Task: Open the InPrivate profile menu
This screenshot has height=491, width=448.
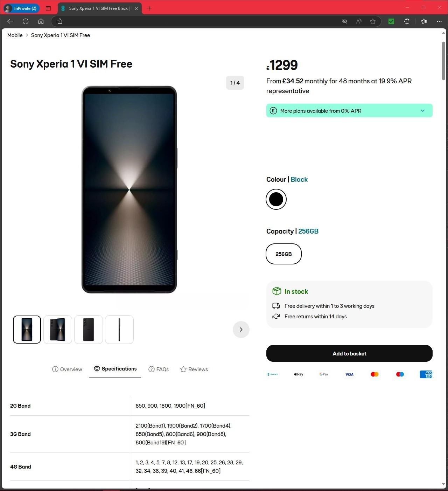Action: pos(22,8)
